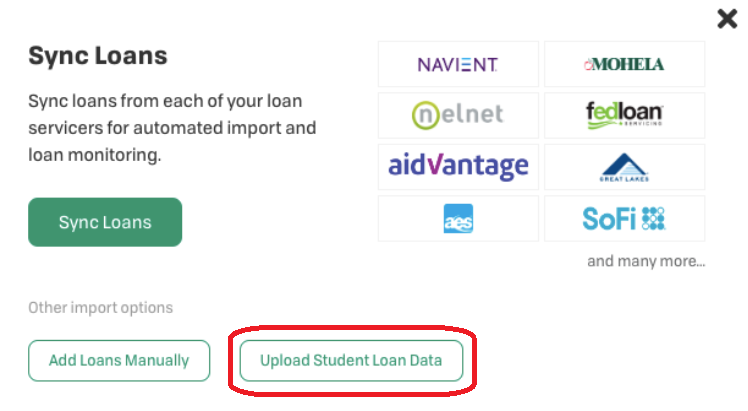The height and width of the screenshot is (411, 748).
Task: Choose the MOHELA servicer logo
Action: click(x=624, y=64)
